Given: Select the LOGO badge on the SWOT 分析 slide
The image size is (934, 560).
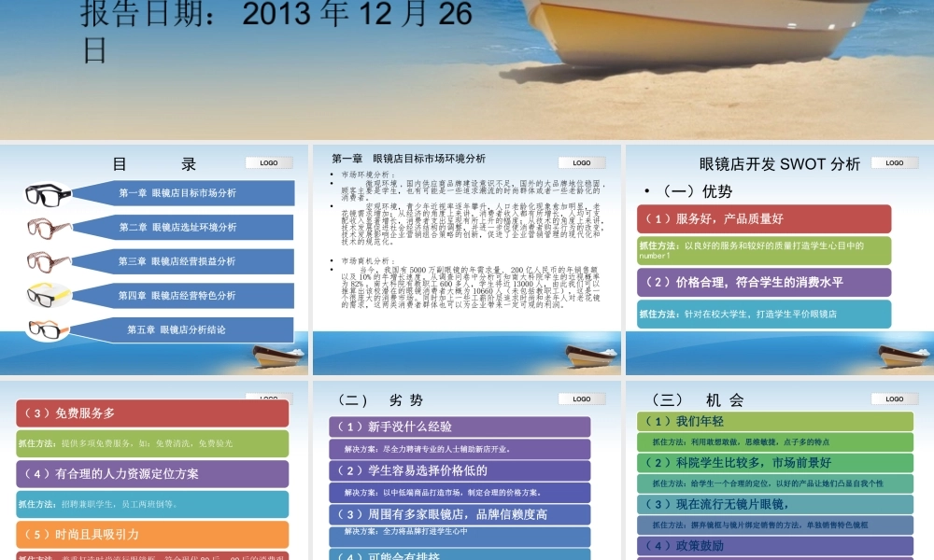Looking at the screenshot, I should [894, 161].
